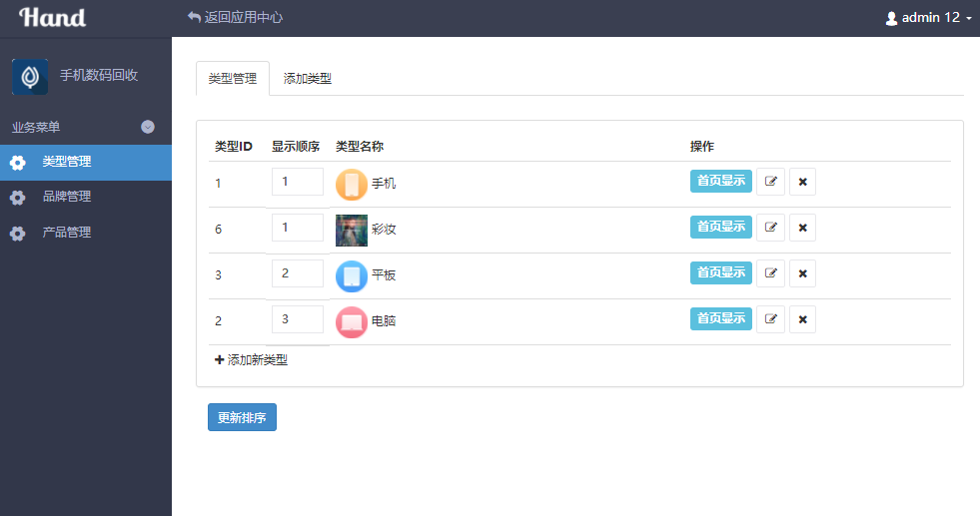This screenshot has height=516, width=980.
Task: Toggle 首页显示 for the 电脑 row
Action: (x=720, y=318)
